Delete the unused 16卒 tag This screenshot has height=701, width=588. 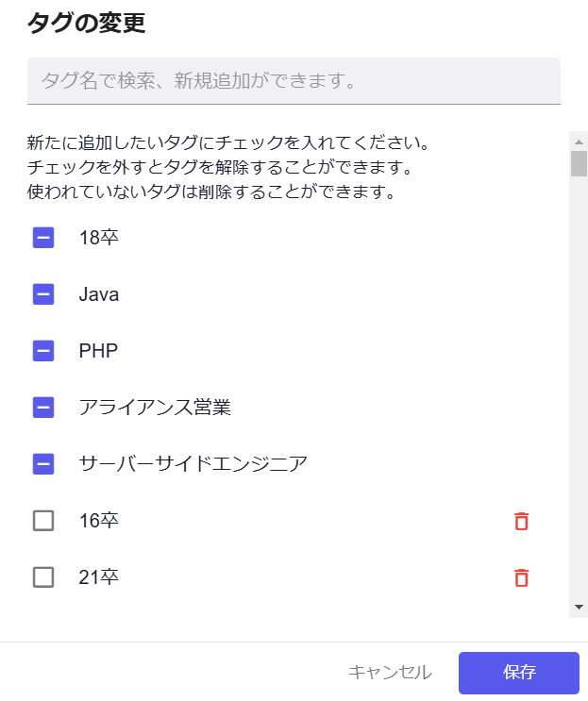pyautogui.click(x=521, y=521)
